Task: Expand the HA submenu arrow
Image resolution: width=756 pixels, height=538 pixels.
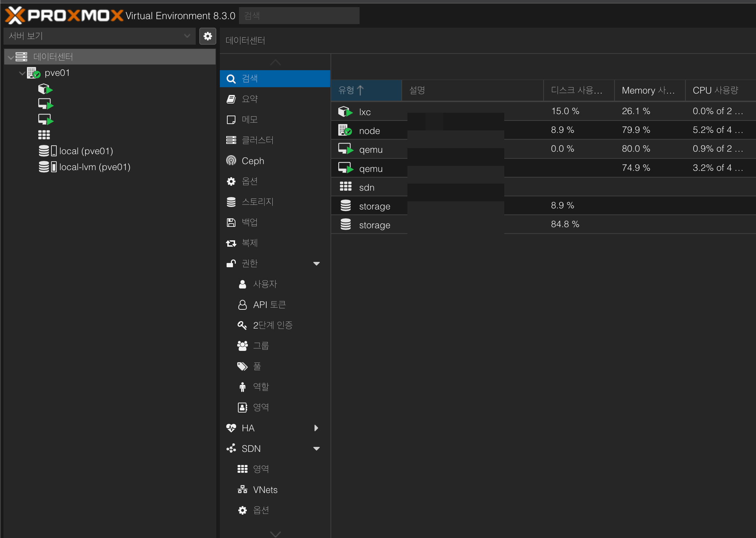Action: click(x=316, y=428)
